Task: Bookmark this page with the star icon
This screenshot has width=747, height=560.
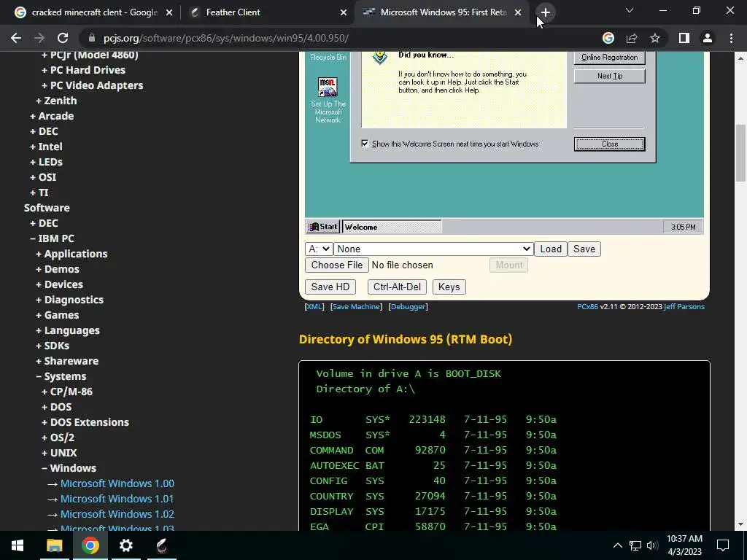Action: tap(655, 38)
